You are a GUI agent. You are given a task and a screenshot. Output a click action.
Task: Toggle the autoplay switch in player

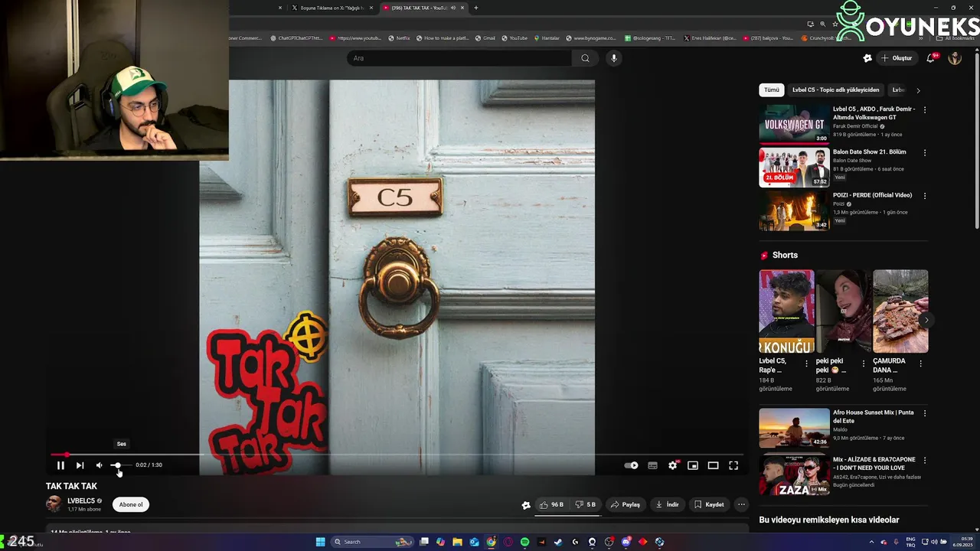[631, 465]
